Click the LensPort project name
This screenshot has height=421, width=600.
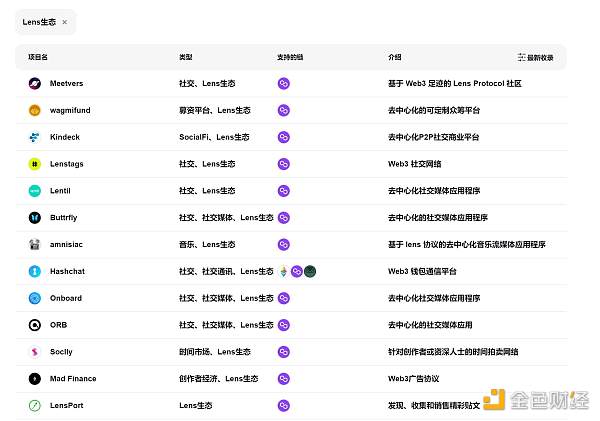[x=67, y=405]
